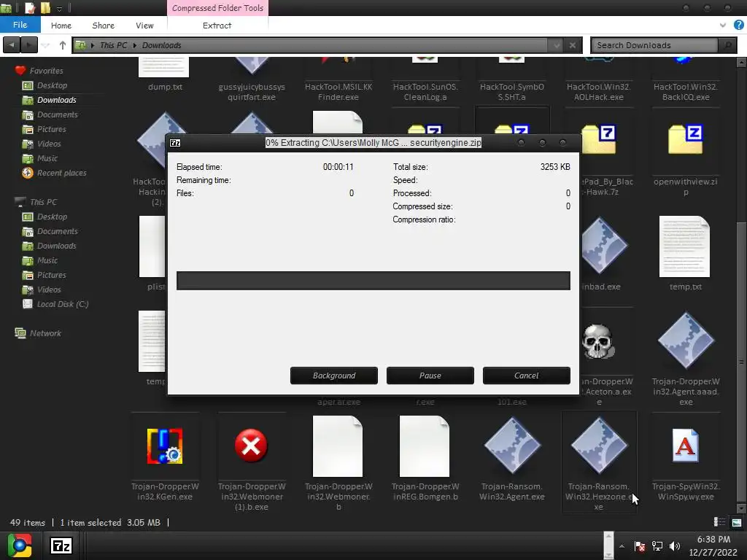Switch to the Home ribbon tab
The height and width of the screenshot is (560, 747).
click(61, 26)
